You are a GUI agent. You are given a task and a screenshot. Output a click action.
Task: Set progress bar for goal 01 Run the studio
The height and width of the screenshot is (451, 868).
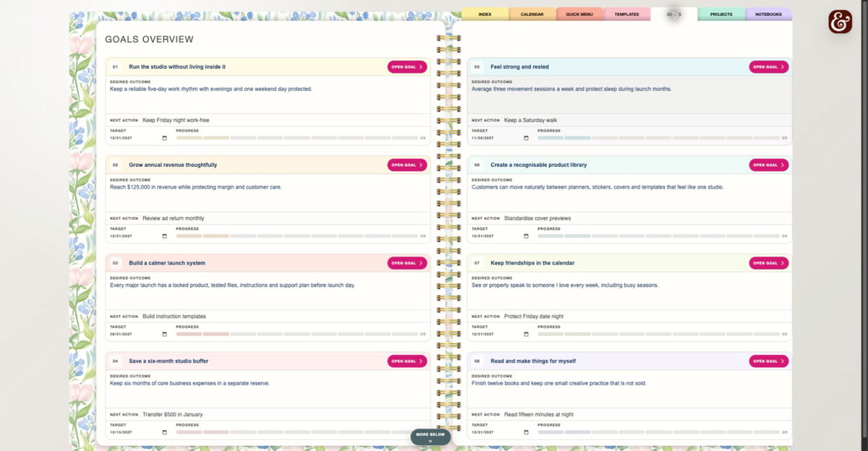[x=297, y=138]
